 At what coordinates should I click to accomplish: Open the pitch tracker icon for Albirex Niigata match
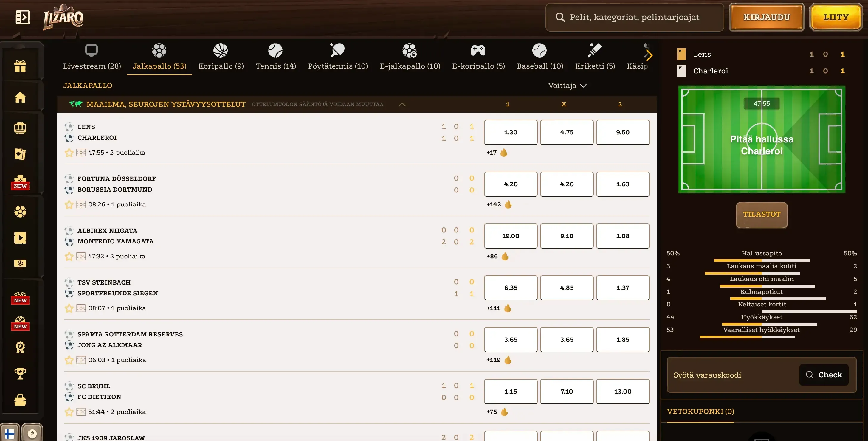(81, 256)
